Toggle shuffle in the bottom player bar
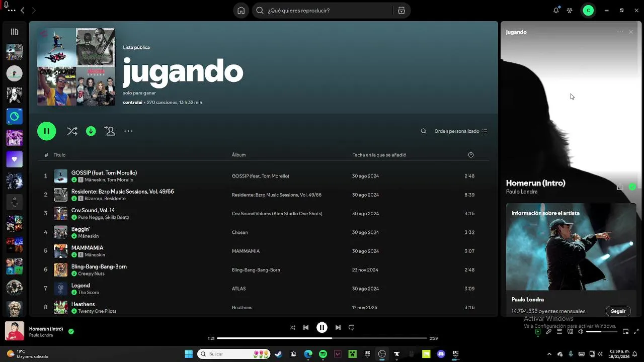The height and width of the screenshot is (362, 644). (292, 327)
